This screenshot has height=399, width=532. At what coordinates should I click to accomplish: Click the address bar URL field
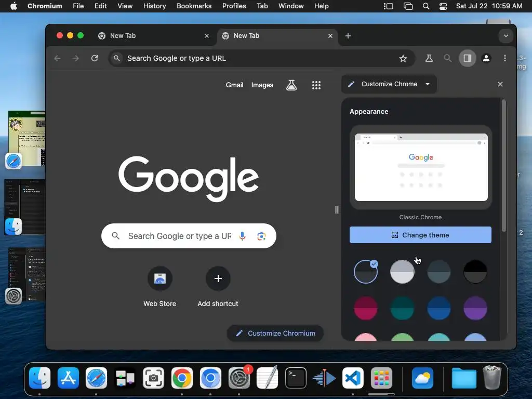tap(262, 58)
